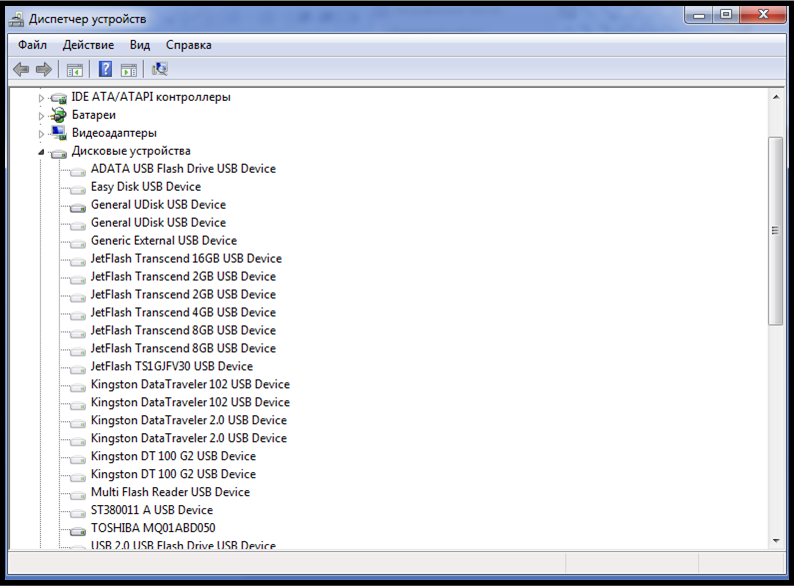Select the second JetFlash Transcend 2GB entry

point(183,295)
